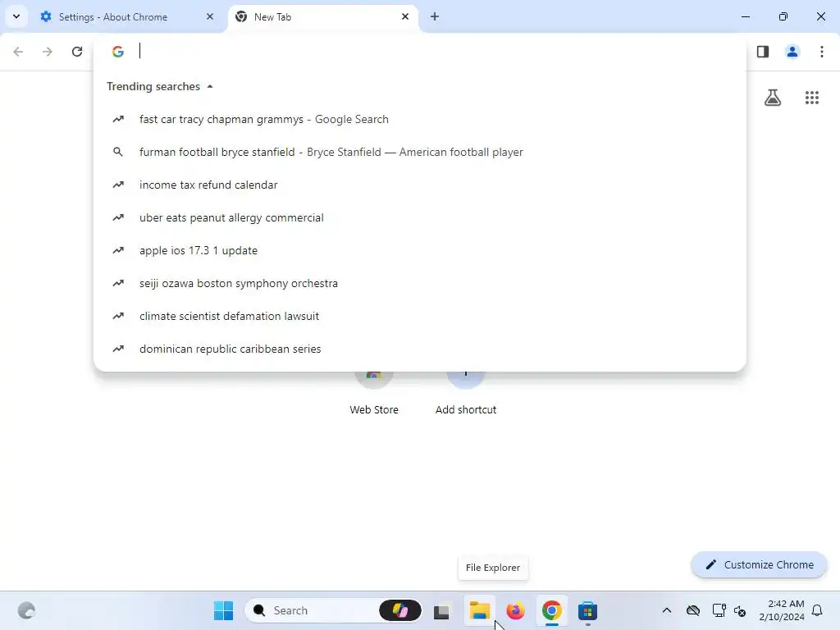Image resolution: width=840 pixels, height=630 pixels.
Task: Open a new tab with the plus button
Action: point(435,16)
